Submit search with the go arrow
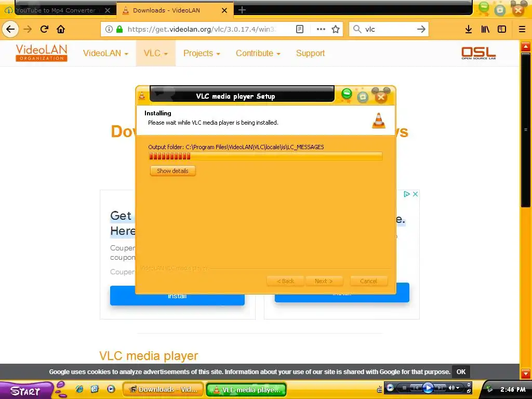Viewport: 532px width, 399px height. point(421,29)
